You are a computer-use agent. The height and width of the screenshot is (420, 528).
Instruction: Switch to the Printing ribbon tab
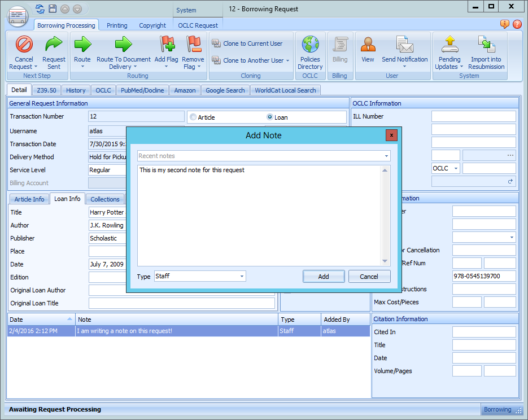[117, 25]
